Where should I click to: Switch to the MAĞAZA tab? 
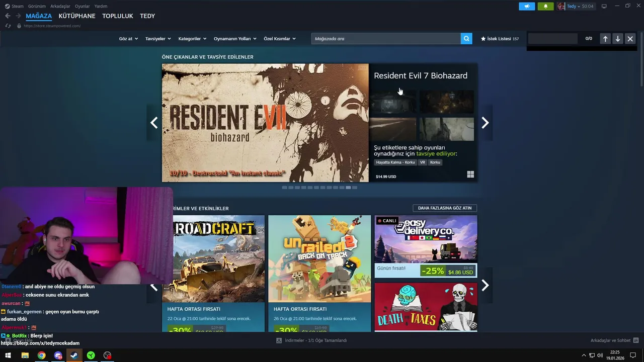point(39,16)
